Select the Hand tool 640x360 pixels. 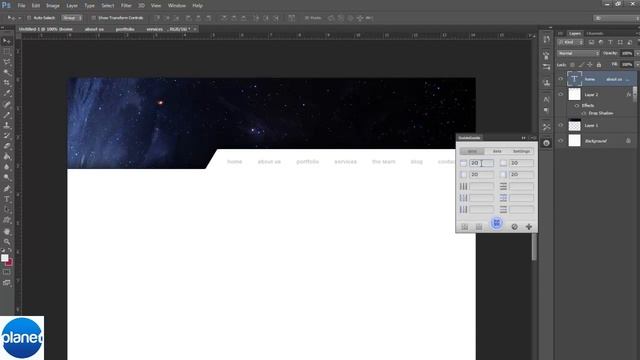(x=7, y=231)
